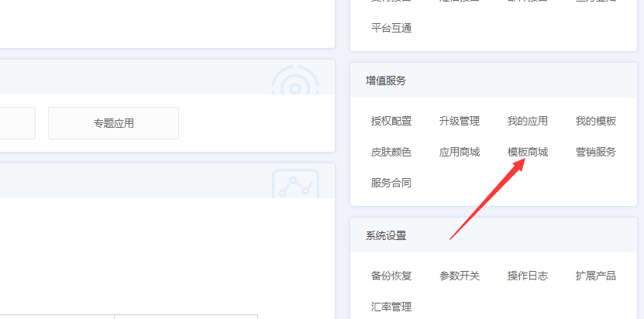This screenshot has width=644, height=319.
Task: Visit the 应用商城 link
Action: click(460, 153)
